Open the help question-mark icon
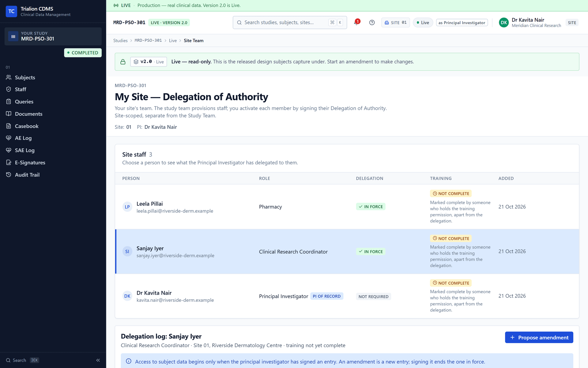Image resolution: width=588 pixels, height=368 pixels. (x=372, y=22)
